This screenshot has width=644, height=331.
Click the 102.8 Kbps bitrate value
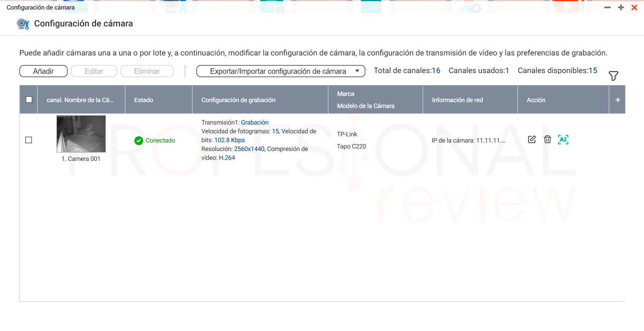point(229,140)
